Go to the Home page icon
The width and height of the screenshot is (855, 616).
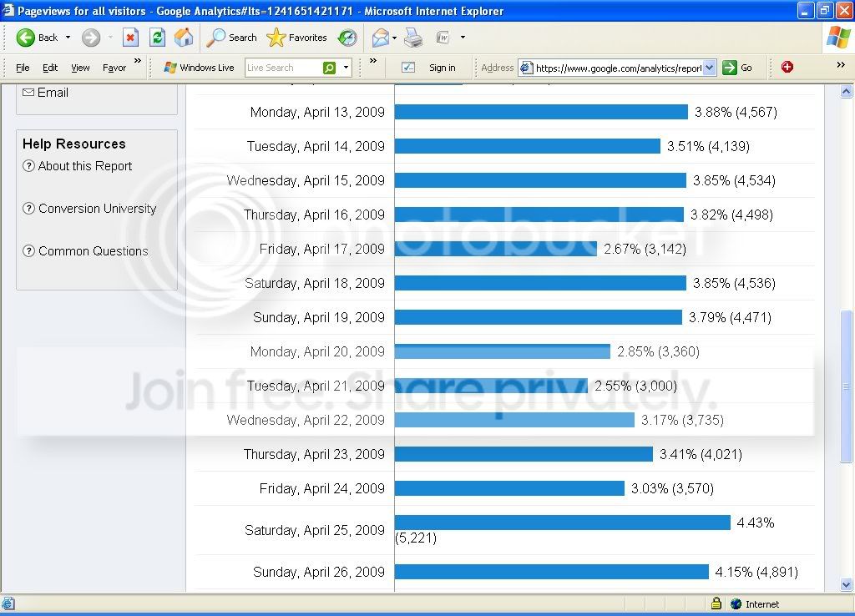click(184, 38)
